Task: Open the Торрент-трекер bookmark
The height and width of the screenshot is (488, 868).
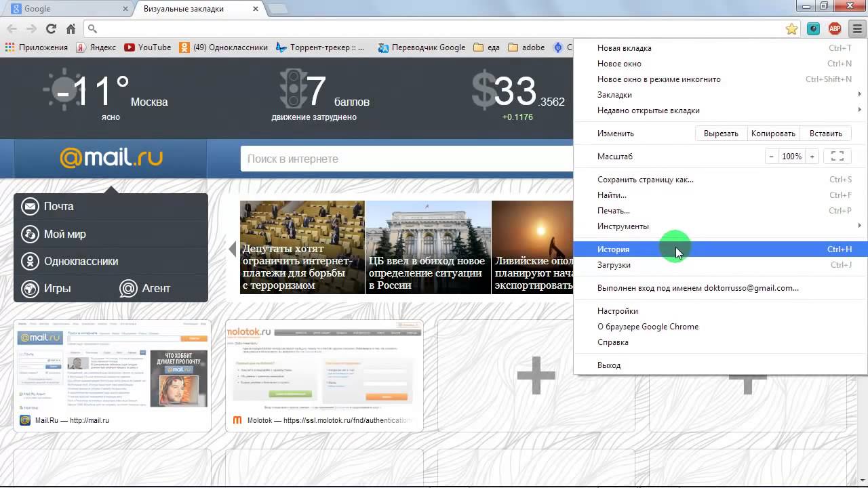Action: coord(320,47)
